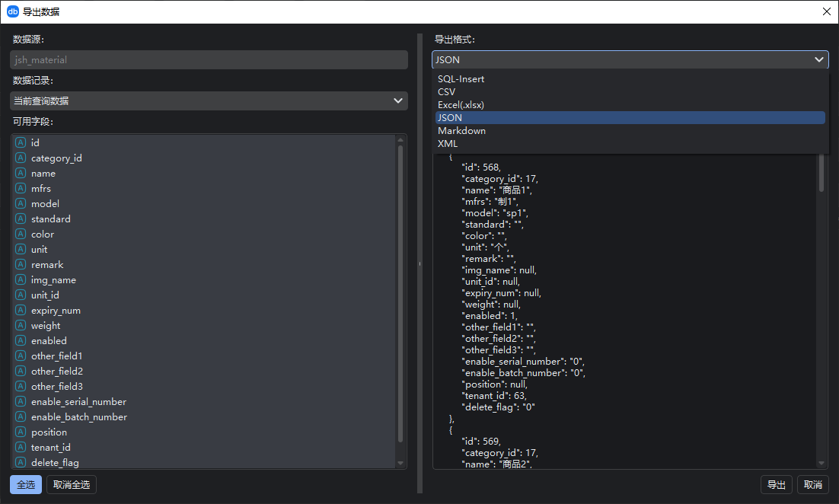Open the 导出格式 JSON combo box
Screen dimensions: 839x504
(630, 59)
